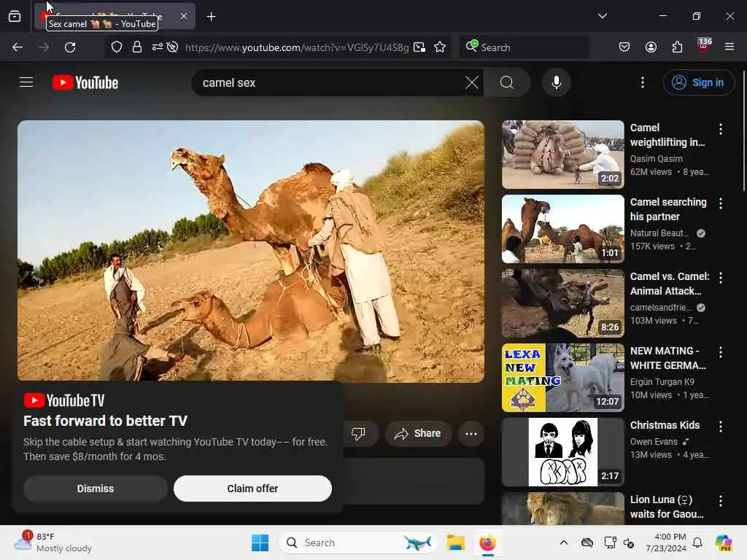The image size is (747, 560).
Task: Open YouTube settings three-dot menu
Action: coord(642,82)
